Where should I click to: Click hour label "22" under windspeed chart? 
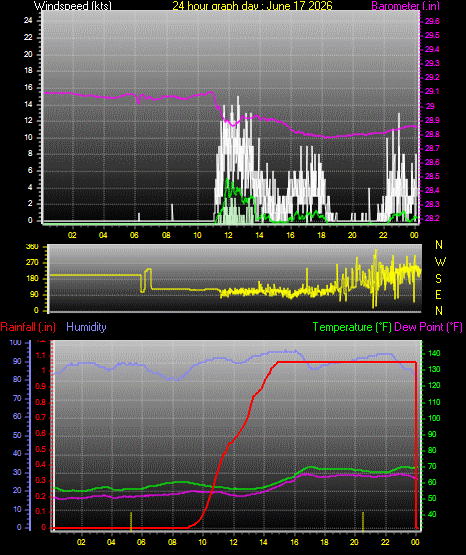pos(383,235)
